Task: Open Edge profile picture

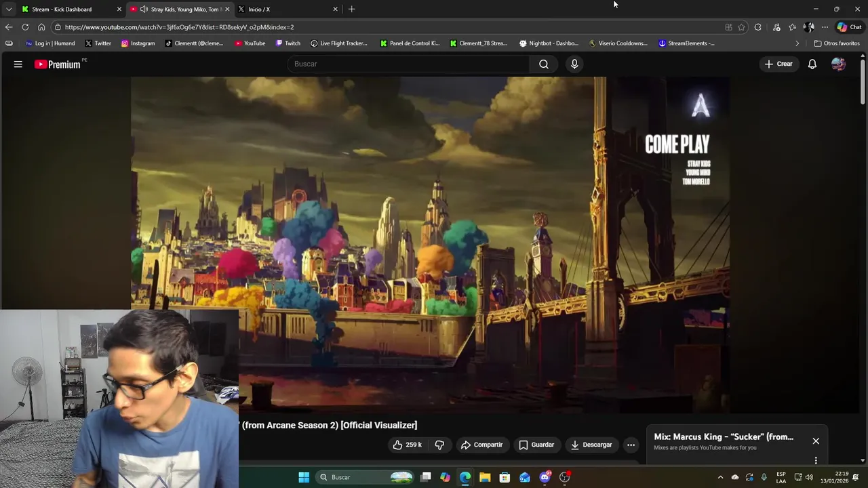Action: pyautogui.click(x=808, y=27)
